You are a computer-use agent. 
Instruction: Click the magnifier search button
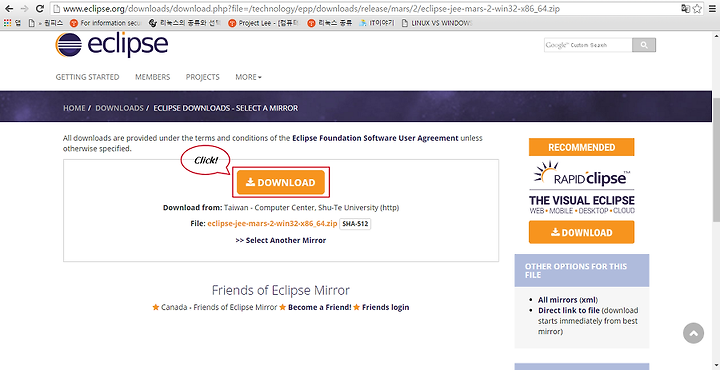tap(644, 45)
